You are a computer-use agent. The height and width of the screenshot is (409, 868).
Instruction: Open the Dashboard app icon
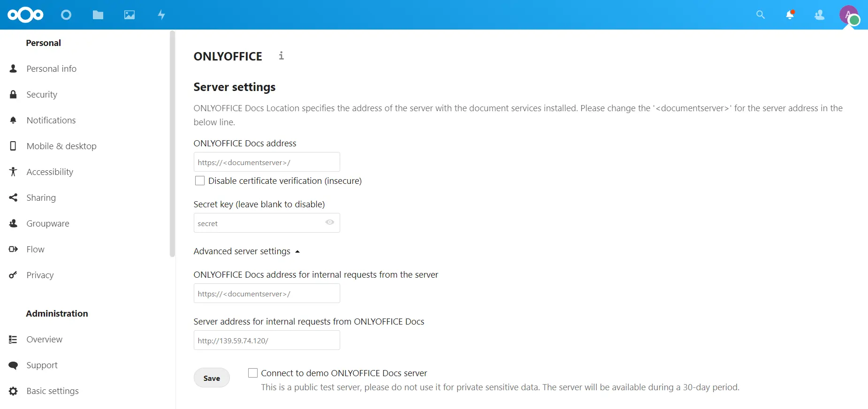coord(66,15)
